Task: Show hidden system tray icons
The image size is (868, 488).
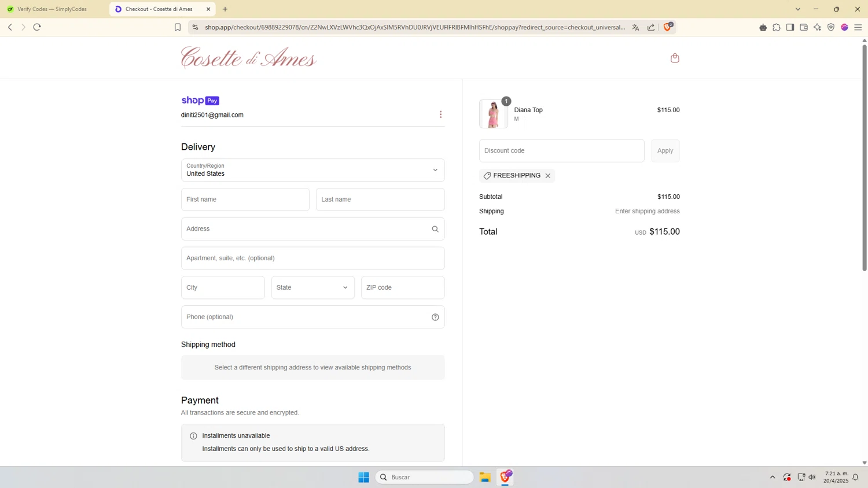Action: (772, 478)
